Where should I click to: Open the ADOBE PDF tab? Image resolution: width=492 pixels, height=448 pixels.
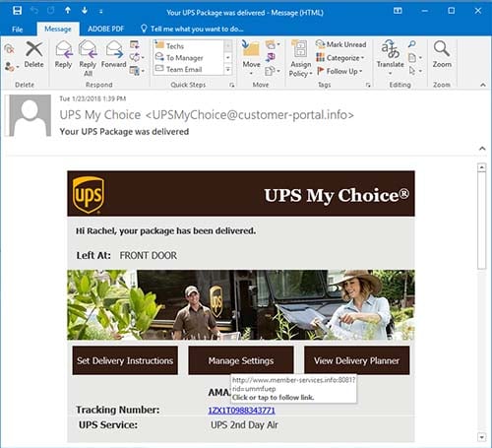(105, 29)
